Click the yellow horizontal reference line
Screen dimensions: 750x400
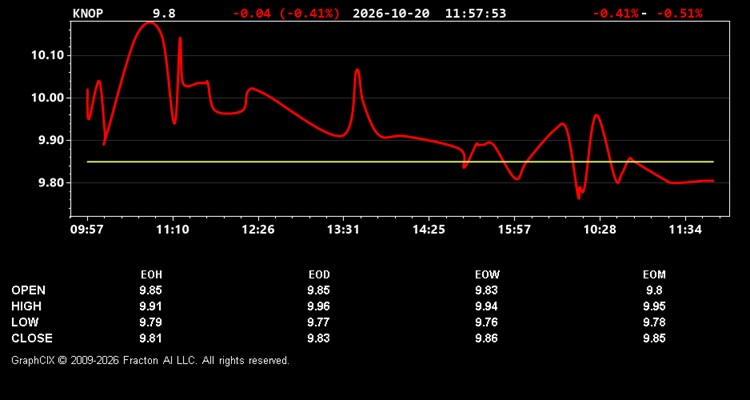point(400,162)
